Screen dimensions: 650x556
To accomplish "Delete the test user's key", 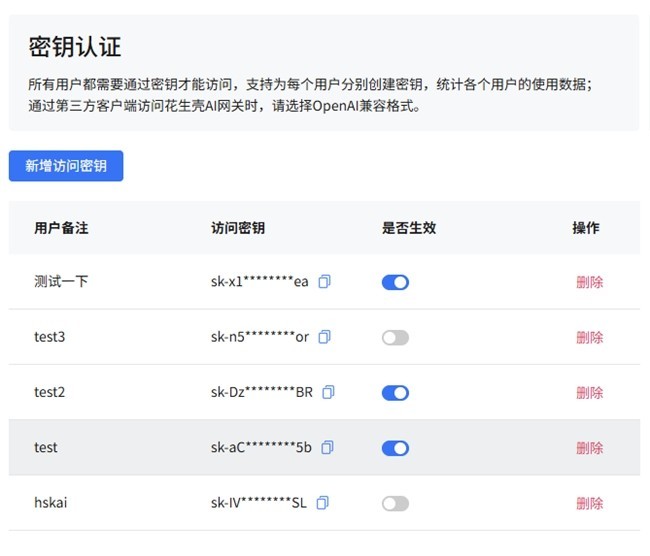I will click(x=589, y=448).
